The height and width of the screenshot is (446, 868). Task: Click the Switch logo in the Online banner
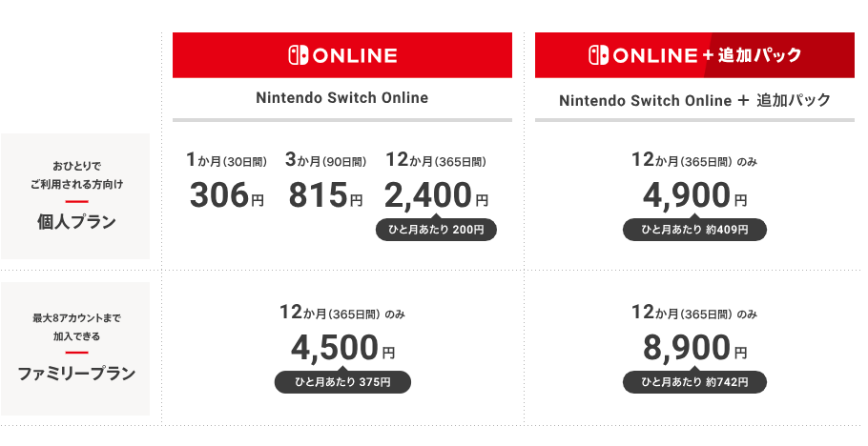tap(298, 55)
